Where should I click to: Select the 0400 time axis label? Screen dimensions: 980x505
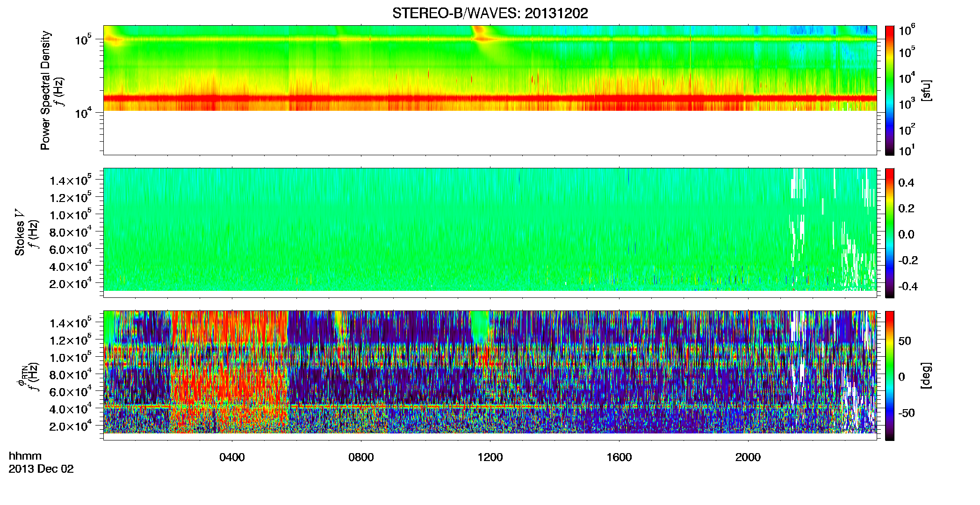tap(232, 457)
